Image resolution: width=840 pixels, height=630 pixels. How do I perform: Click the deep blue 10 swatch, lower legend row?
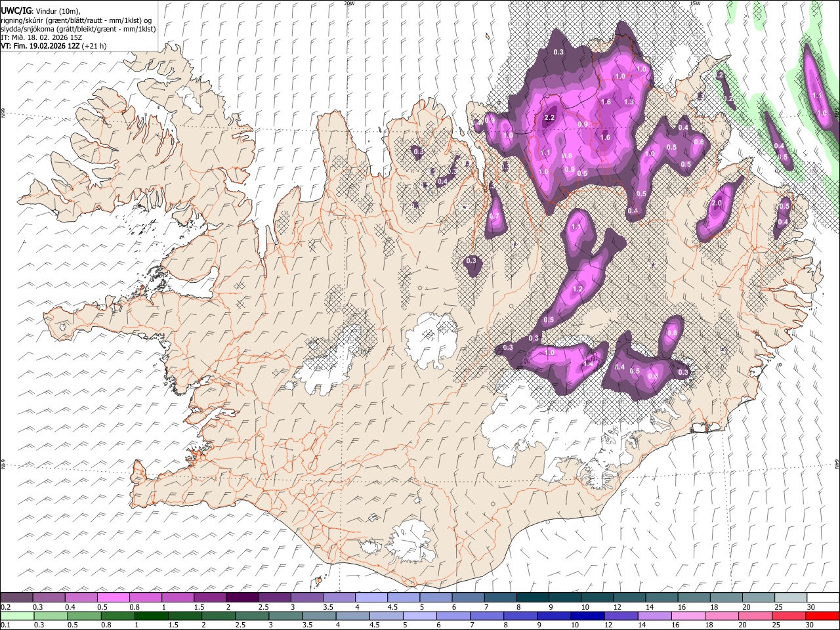point(587,616)
